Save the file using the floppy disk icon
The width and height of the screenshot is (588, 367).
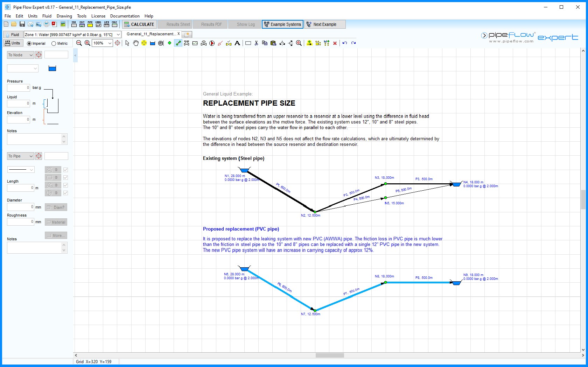[x=22, y=24]
